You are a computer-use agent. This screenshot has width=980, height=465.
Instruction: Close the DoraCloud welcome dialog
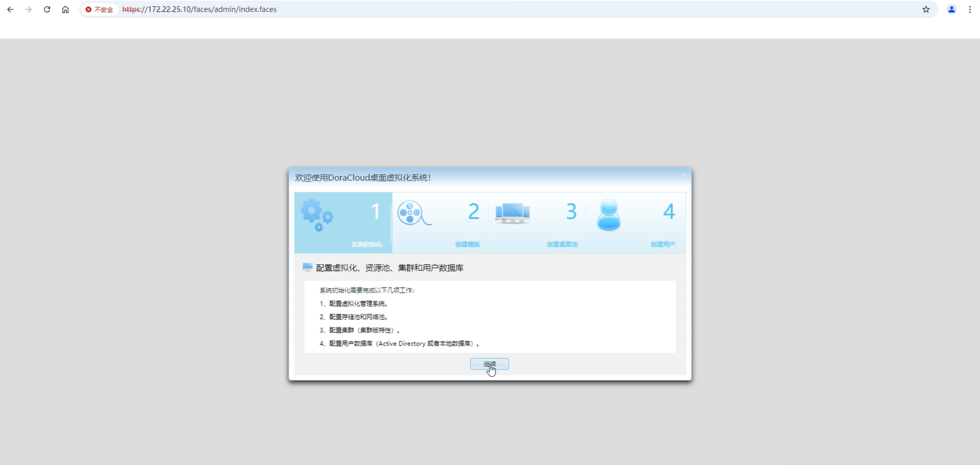[x=684, y=175]
